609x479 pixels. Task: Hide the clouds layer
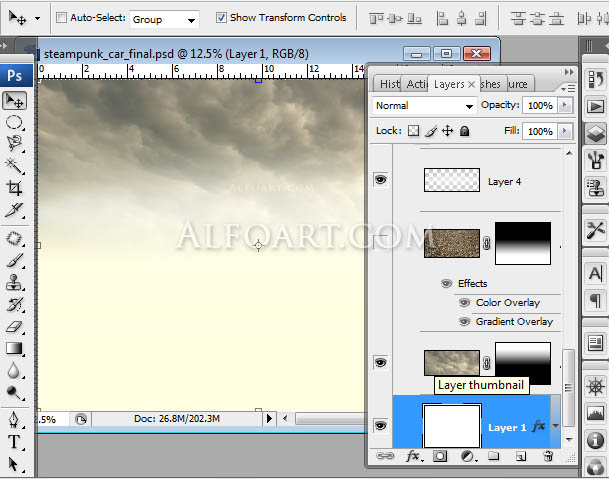(381, 362)
